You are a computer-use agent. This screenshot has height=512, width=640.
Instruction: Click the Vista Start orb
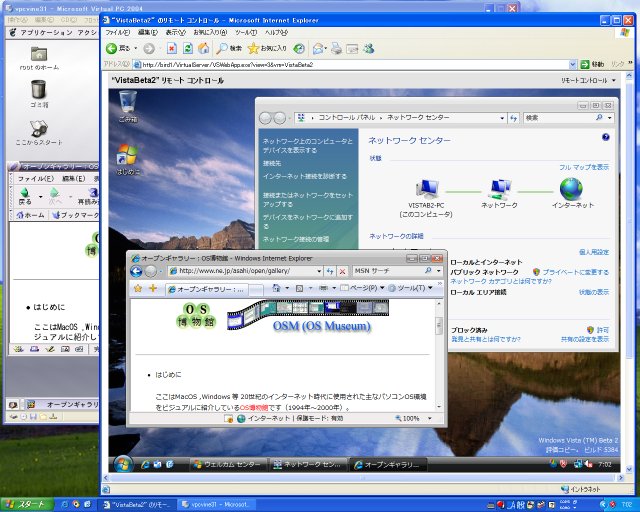[x=123, y=464]
